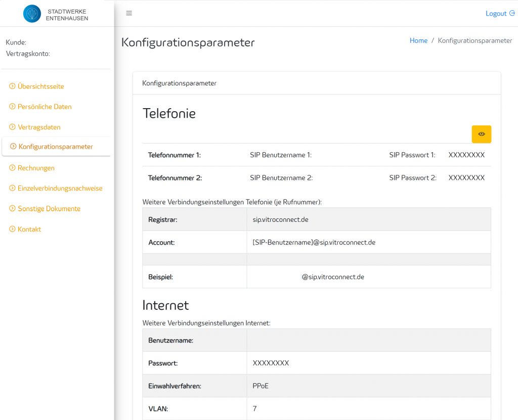Go to Home in breadcrumb

click(x=418, y=40)
